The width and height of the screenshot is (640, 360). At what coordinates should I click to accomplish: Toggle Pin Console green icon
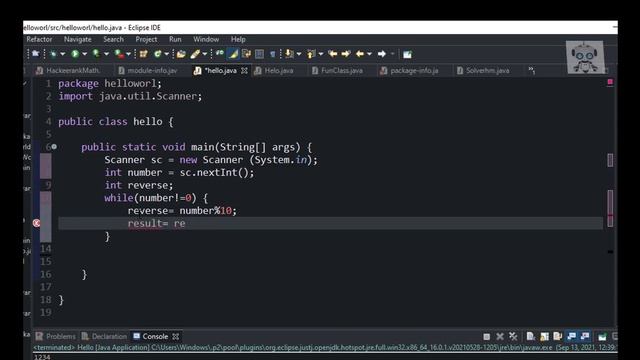602,337
